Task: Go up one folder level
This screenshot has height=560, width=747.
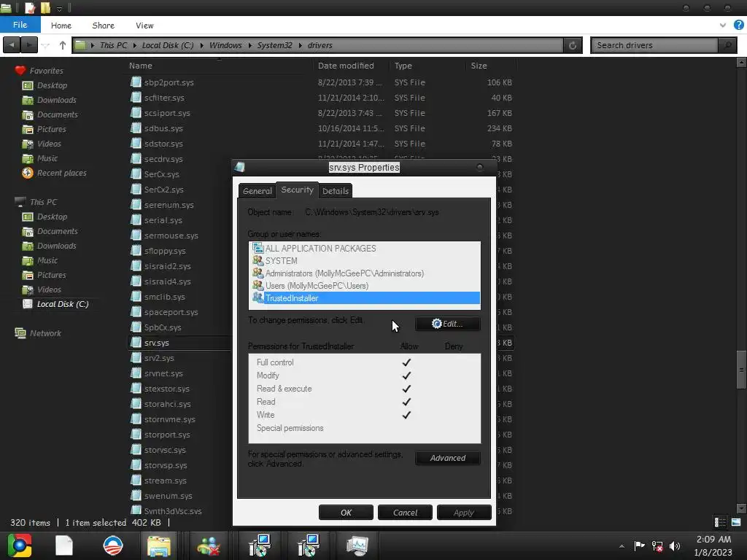Action: tap(63, 45)
